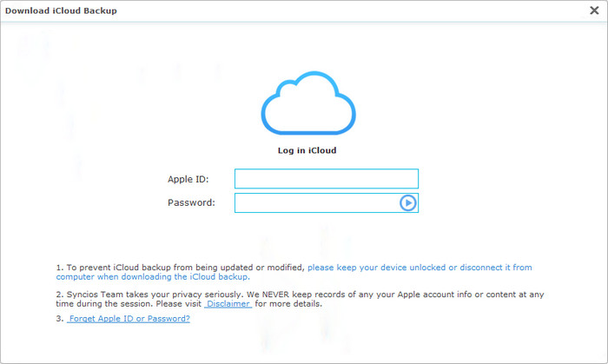Click blue text about keeping device unlocked
Viewport: 608px width, 364px height.
pyautogui.click(x=294, y=272)
